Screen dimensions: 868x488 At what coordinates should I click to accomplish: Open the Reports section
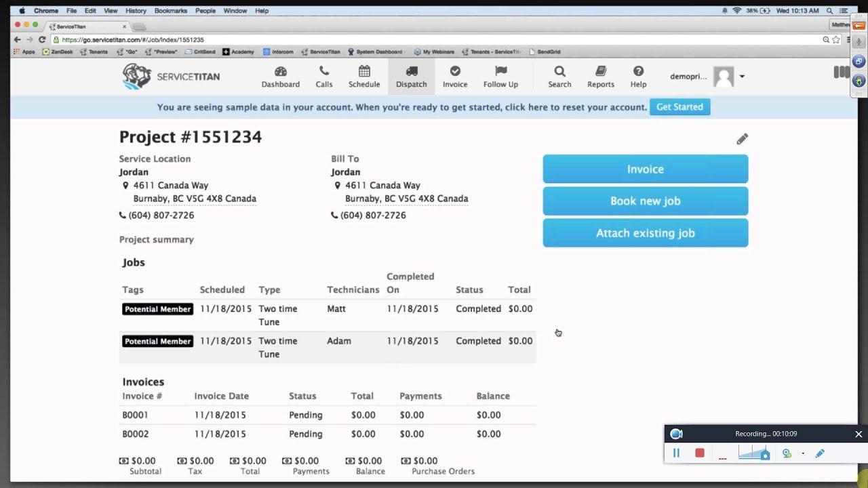point(601,77)
